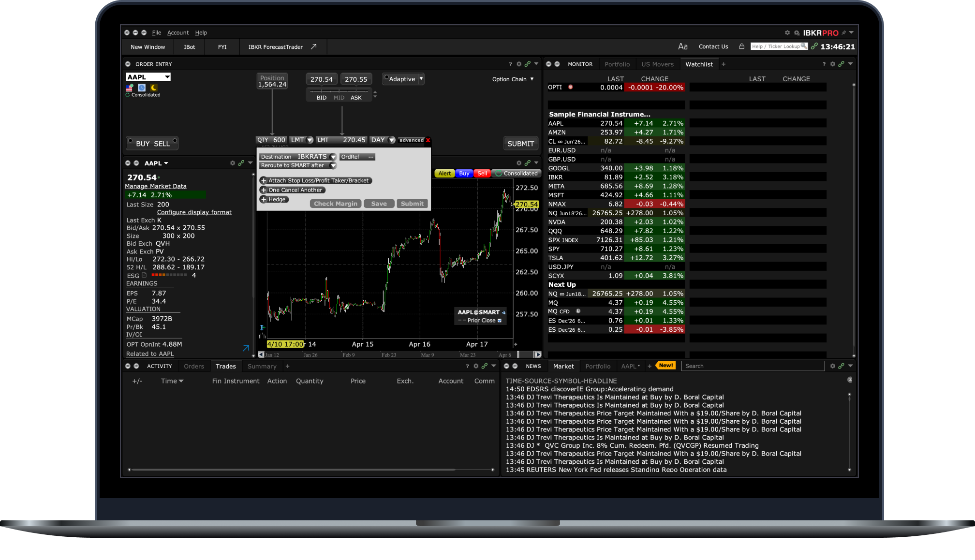Adjust font size with the Aa icon
This screenshot has height=560, width=975.
[x=683, y=46]
